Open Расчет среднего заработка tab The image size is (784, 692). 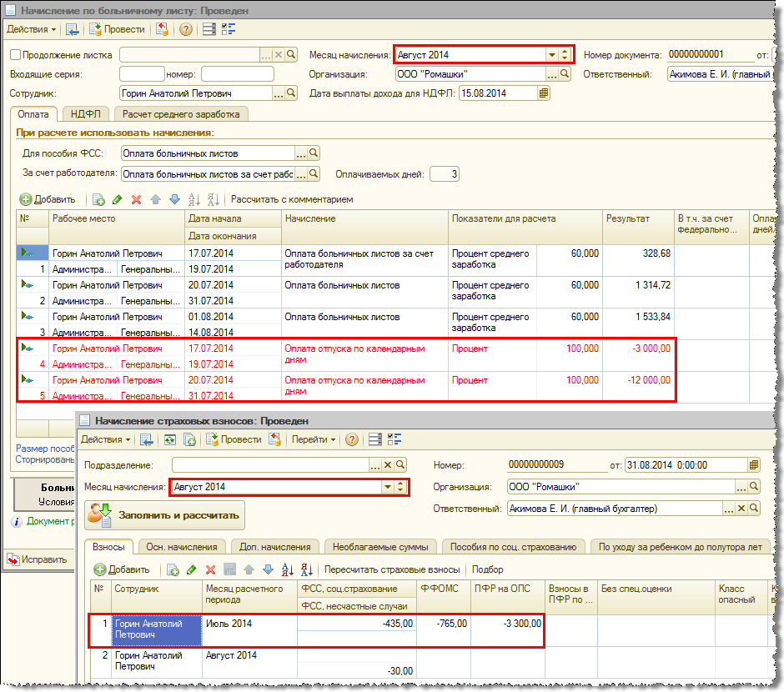(x=181, y=114)
